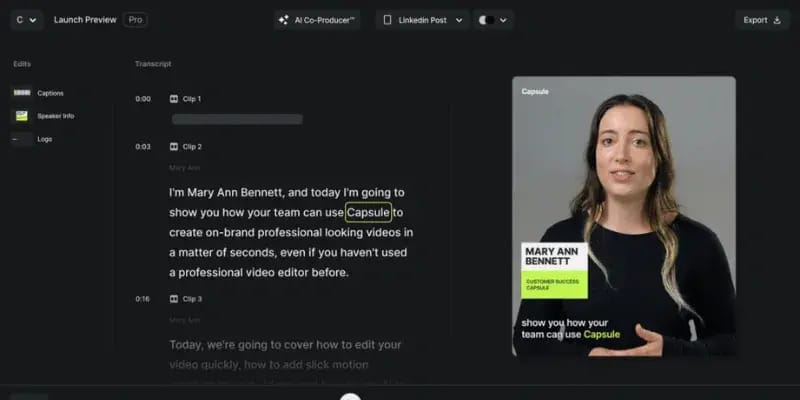
Task: Open the theme toggle dropdown
Action: (x=492, y=20)
